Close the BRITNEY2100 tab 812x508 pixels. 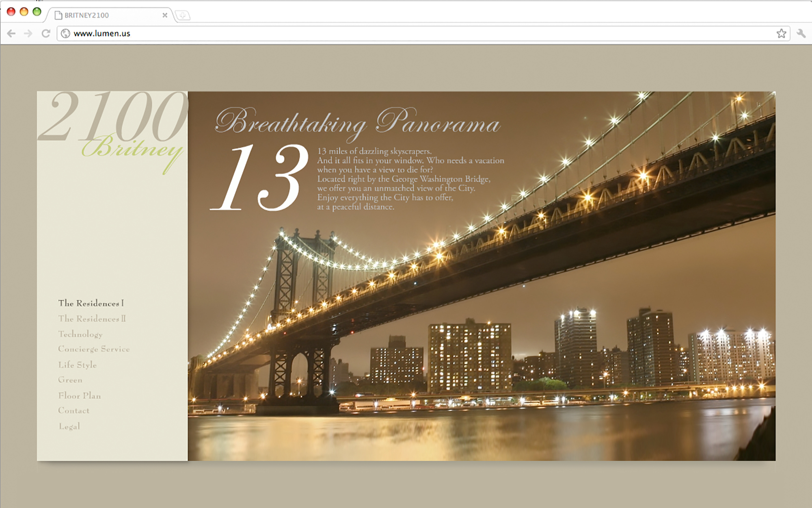click(165, 15)
